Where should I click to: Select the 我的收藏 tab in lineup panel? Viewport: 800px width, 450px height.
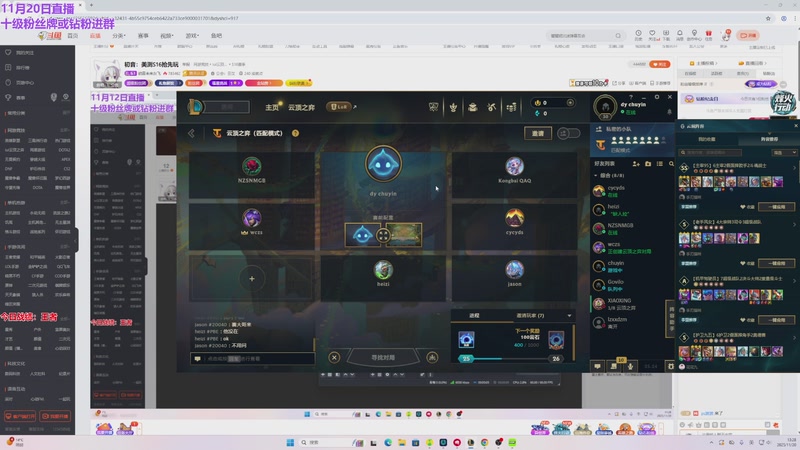[x=707, y=139]
